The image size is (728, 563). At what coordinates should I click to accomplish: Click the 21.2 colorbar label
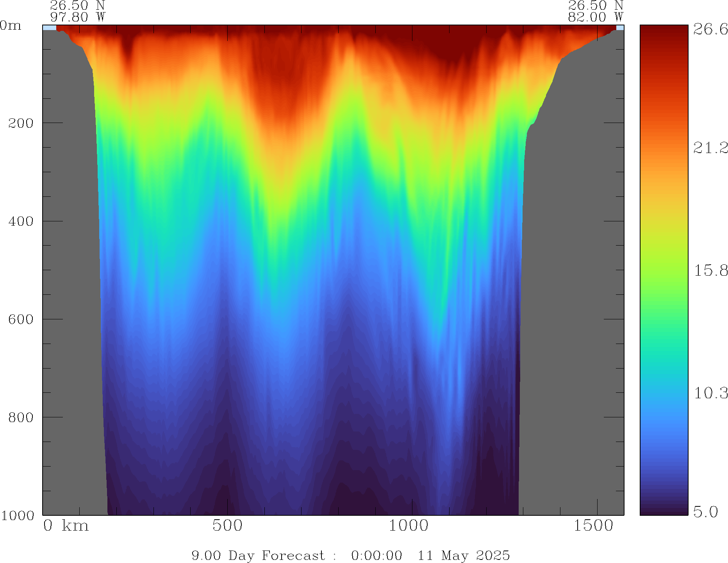710,148
